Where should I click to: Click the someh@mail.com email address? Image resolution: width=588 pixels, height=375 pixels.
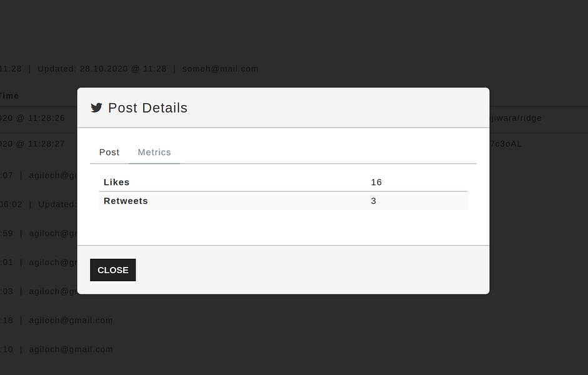point(220,69)
